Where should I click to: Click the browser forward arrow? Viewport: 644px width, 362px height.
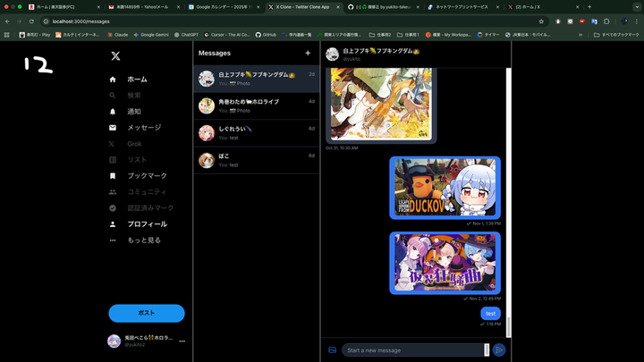(x=20, y=21)
